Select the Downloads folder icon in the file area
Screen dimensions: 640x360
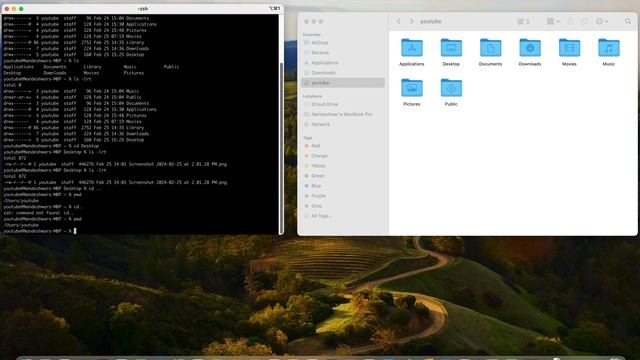(x=530, y=48)
